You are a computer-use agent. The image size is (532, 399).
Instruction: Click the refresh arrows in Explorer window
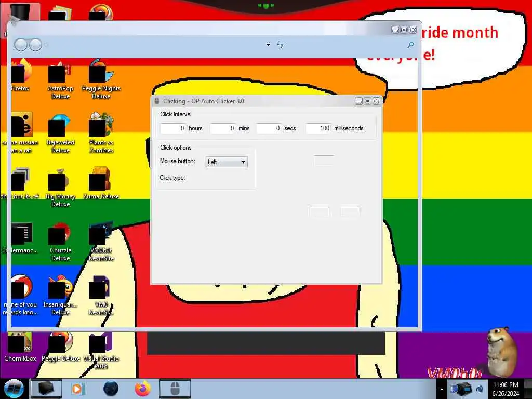(x=280, y=45)
